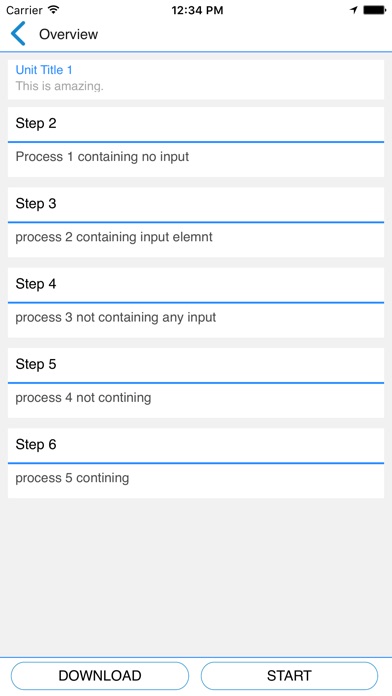392x696 pixels.
Task: Tap the location arrow status icon
Action: click(x=354, y=10)
